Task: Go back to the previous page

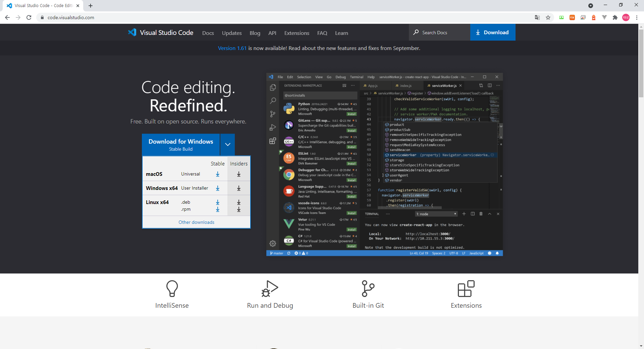Action: 7,17
